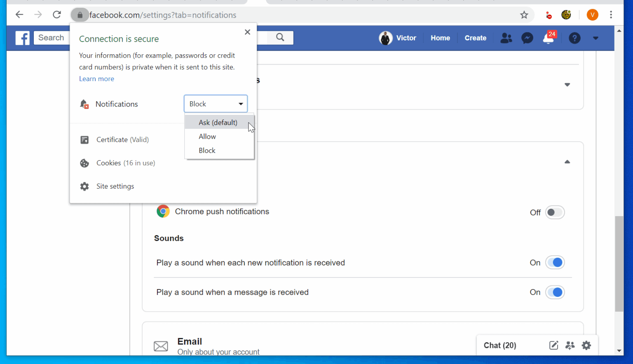The image size is (633, 364).
Task: Open a new chat message via pencil icon
Action: point(553,345)
